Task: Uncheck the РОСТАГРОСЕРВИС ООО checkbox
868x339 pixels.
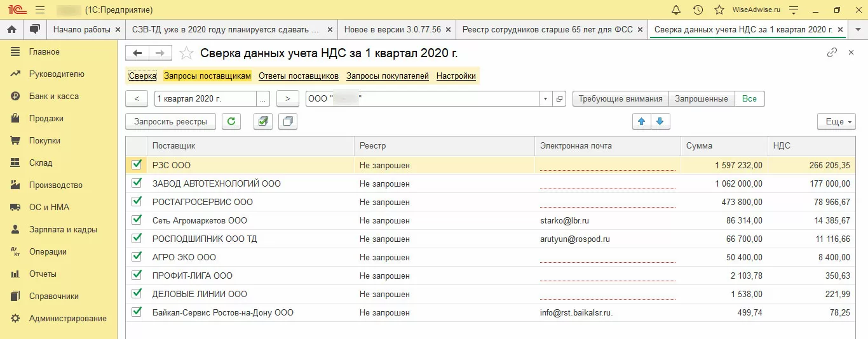Action: 136,202
